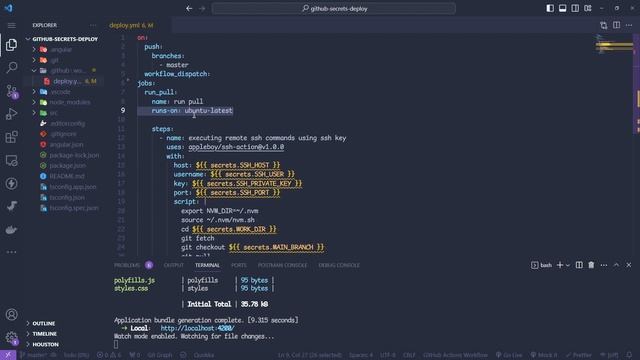640x360 pixels.
Task: Open the Docker whale icon
Action: click(x=11, y=230)
